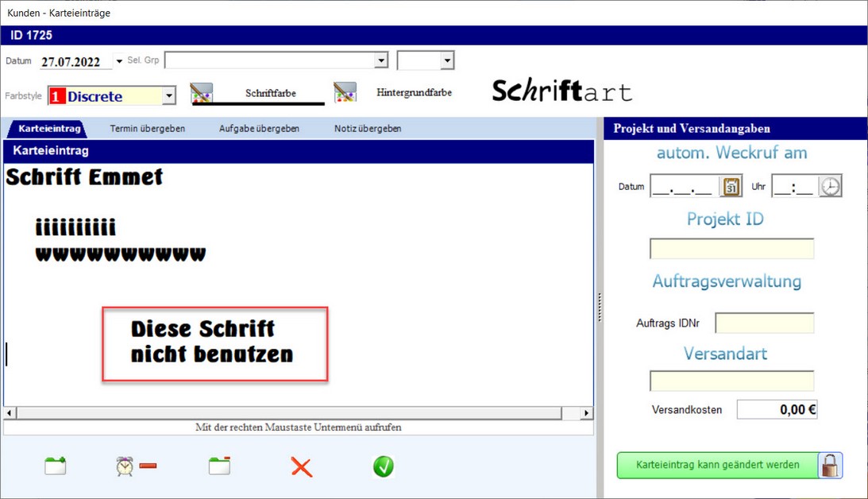Open the Farbstyle Discrete dropdown

click(x=168, y=96)
